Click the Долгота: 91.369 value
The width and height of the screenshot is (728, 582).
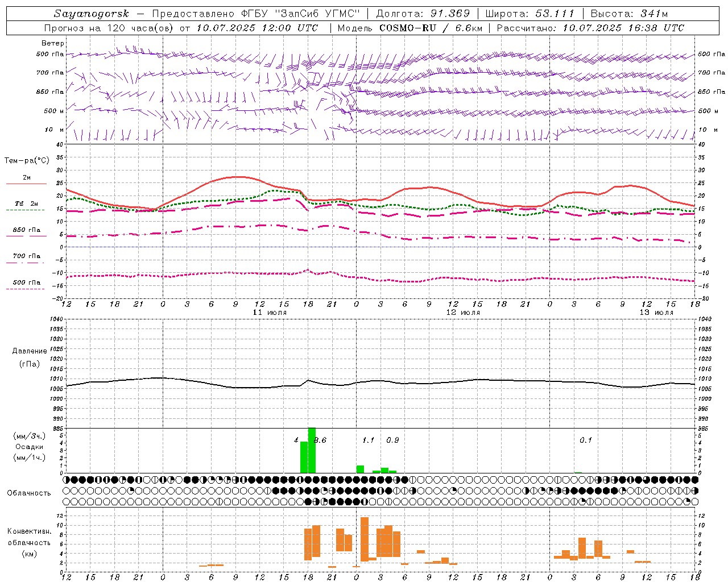point(423,14)
